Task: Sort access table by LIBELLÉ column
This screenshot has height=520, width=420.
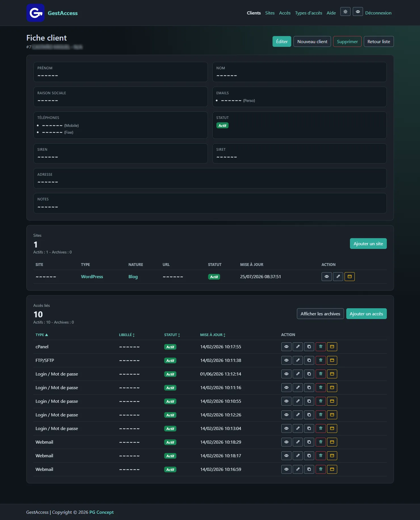Action: 127,335
